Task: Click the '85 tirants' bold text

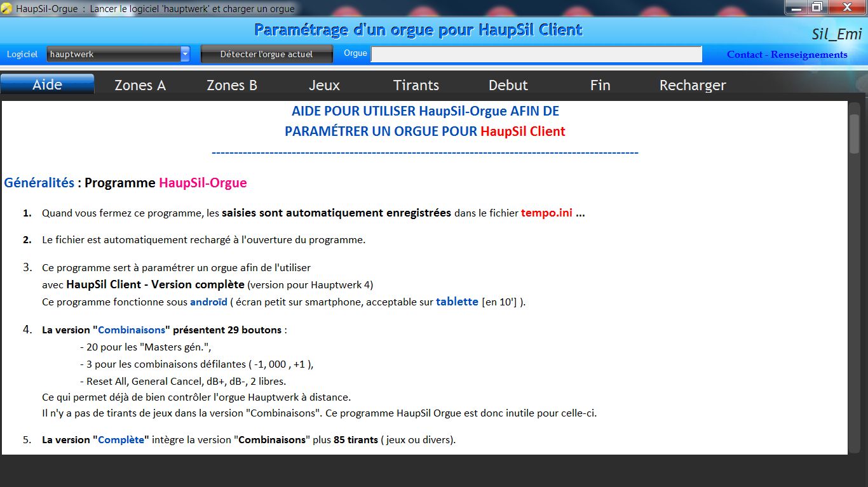Action: click(356, 440)
